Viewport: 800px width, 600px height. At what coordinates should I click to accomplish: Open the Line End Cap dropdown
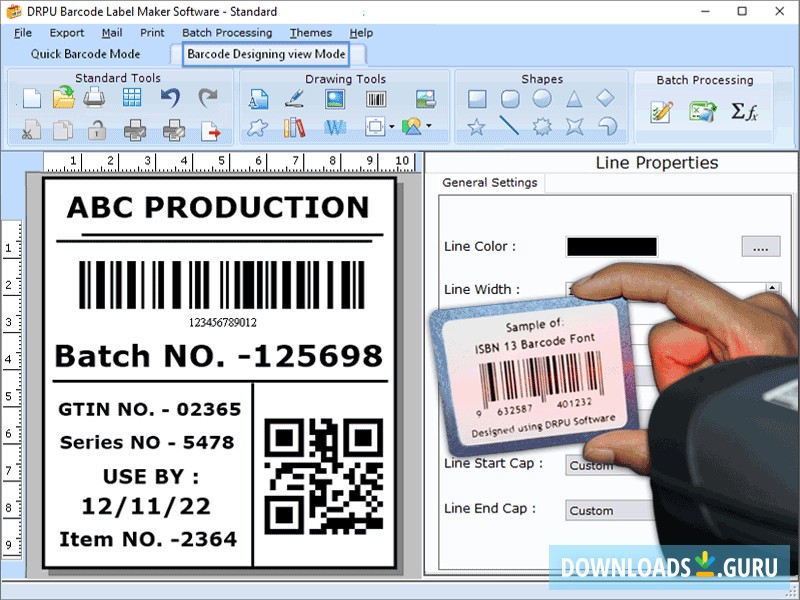coord(610,510)
